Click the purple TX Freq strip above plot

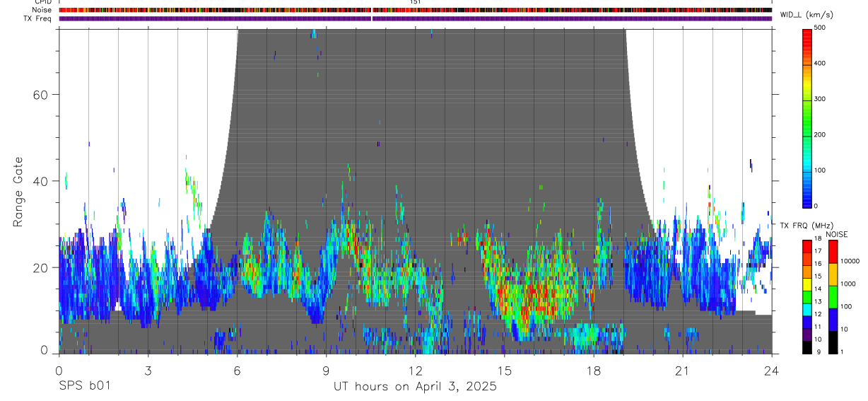(415, 18)
